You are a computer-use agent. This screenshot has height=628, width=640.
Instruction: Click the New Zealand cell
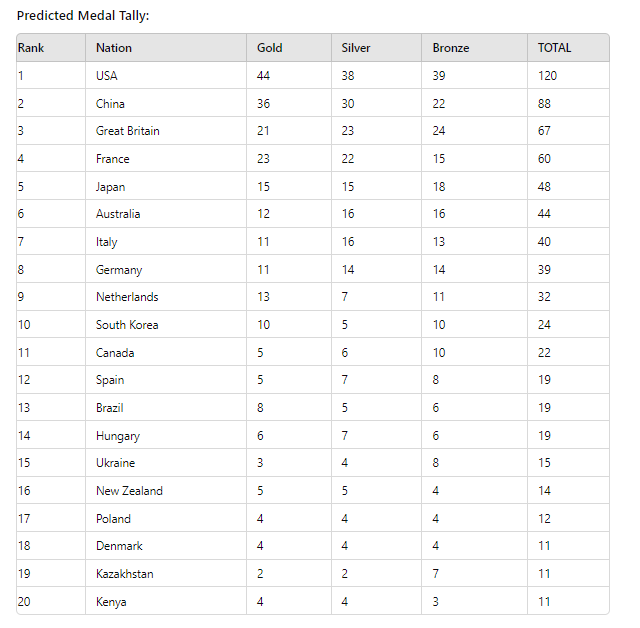pyautogui.click(x=129, y=491)
